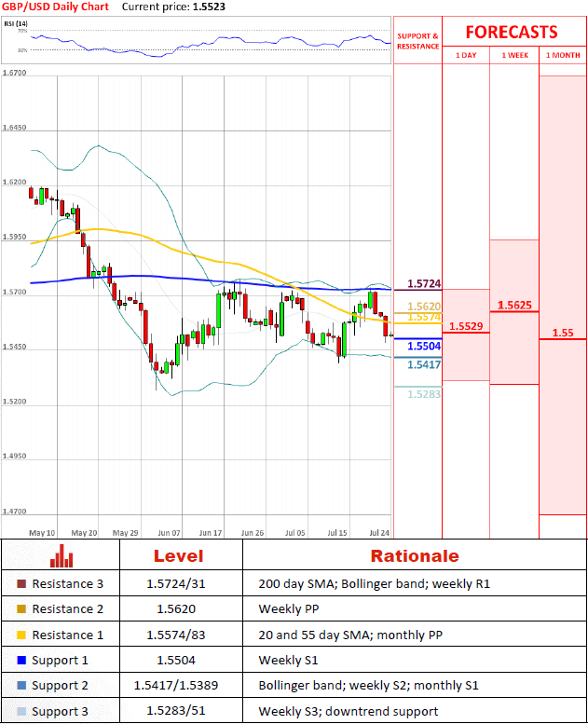Click the red bar chart icon
The image size is (588, 724).
pos(62,555)
